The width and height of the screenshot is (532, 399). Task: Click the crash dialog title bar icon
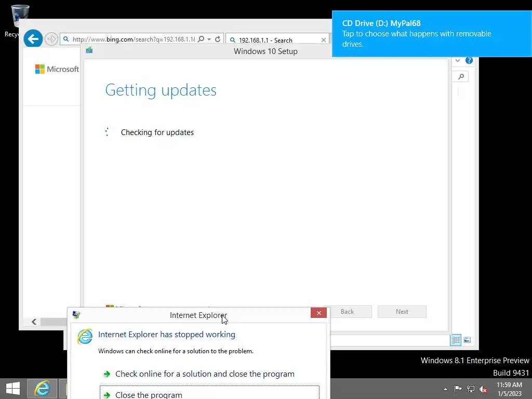(76, 315)
